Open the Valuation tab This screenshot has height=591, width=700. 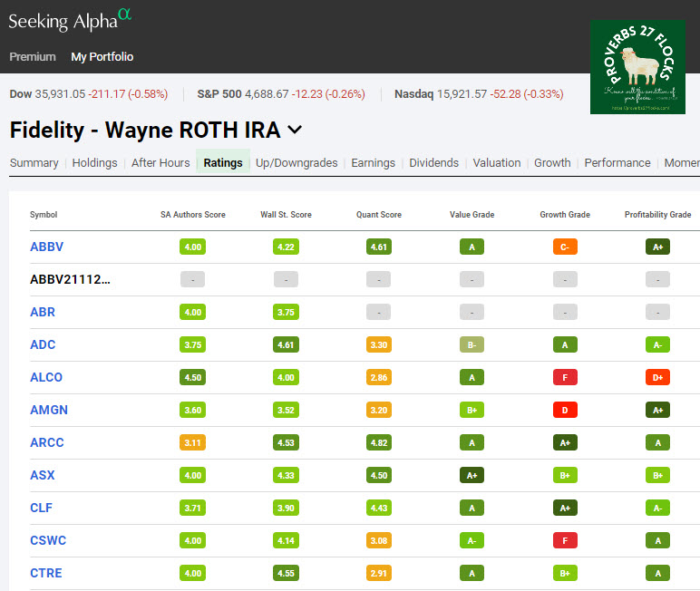tap(497, 163)
